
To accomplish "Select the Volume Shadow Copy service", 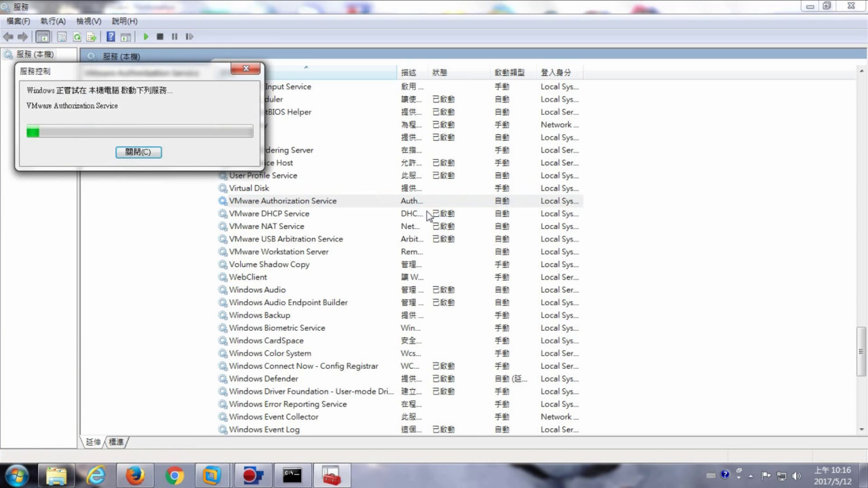I will point(399,264).
